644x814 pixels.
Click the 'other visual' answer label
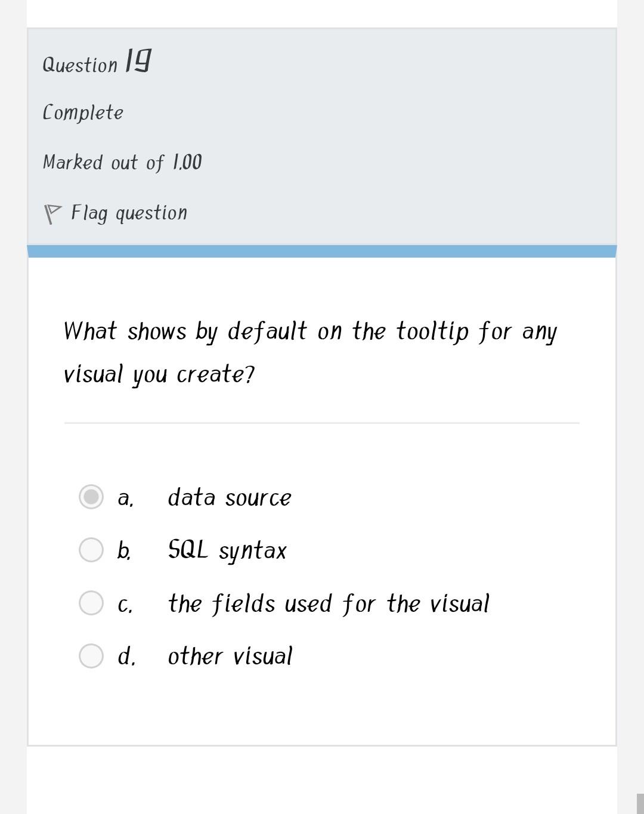point(230,656)
